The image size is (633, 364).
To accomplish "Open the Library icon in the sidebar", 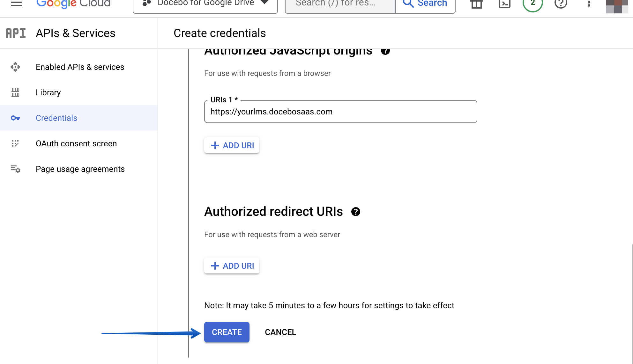I will [x=15, y=92].
